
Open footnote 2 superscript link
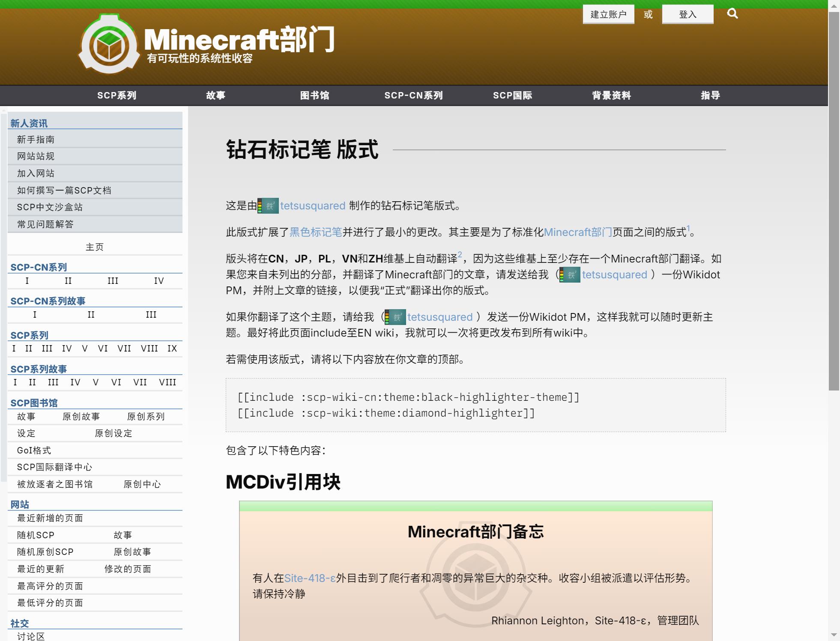click(x=460, y=255)
